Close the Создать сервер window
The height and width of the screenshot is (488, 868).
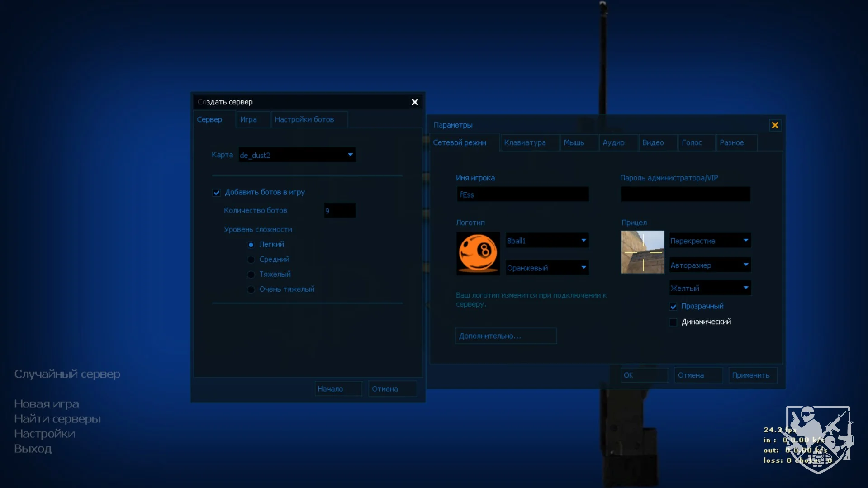(414, 102)
